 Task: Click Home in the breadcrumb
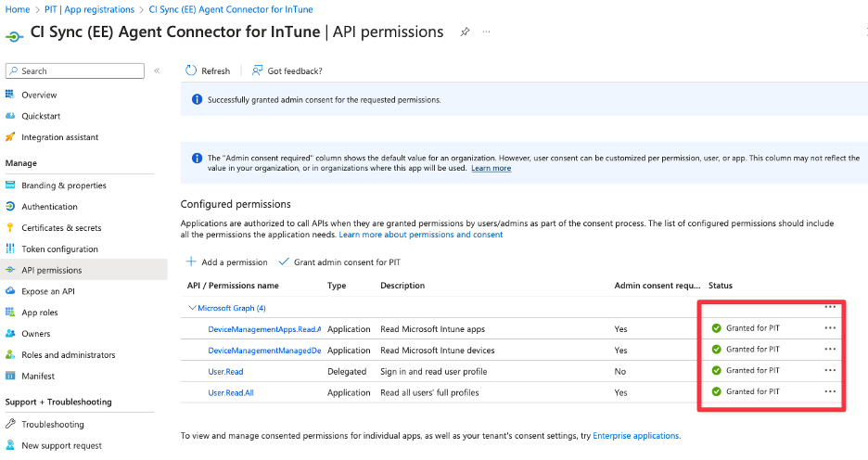(18, 9)
